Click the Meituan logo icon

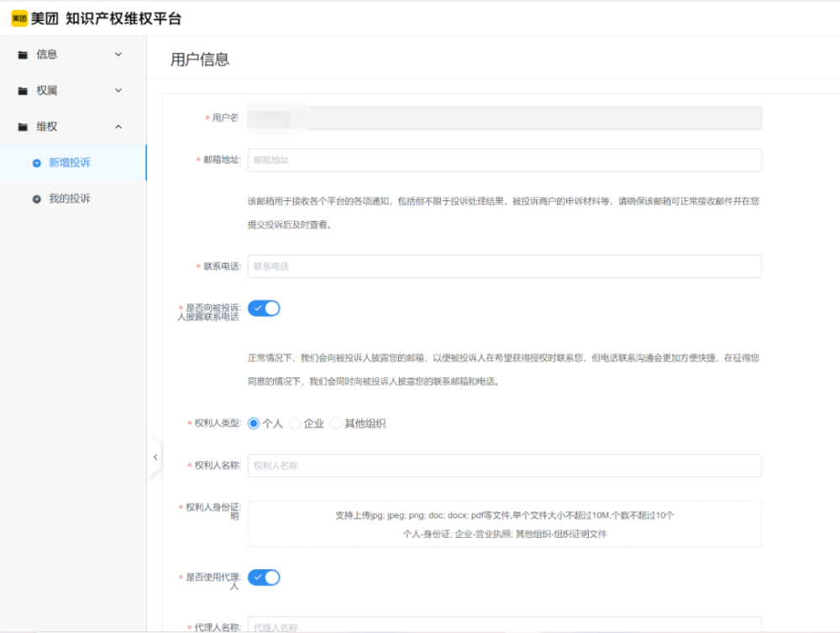(19, 18)
